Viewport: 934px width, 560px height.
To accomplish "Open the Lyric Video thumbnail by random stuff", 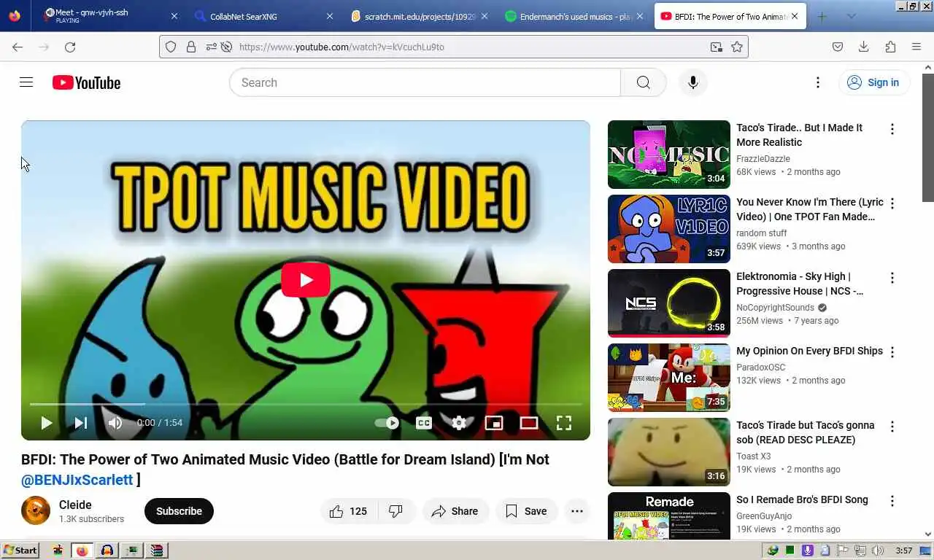I will click(x=668, y=229).
